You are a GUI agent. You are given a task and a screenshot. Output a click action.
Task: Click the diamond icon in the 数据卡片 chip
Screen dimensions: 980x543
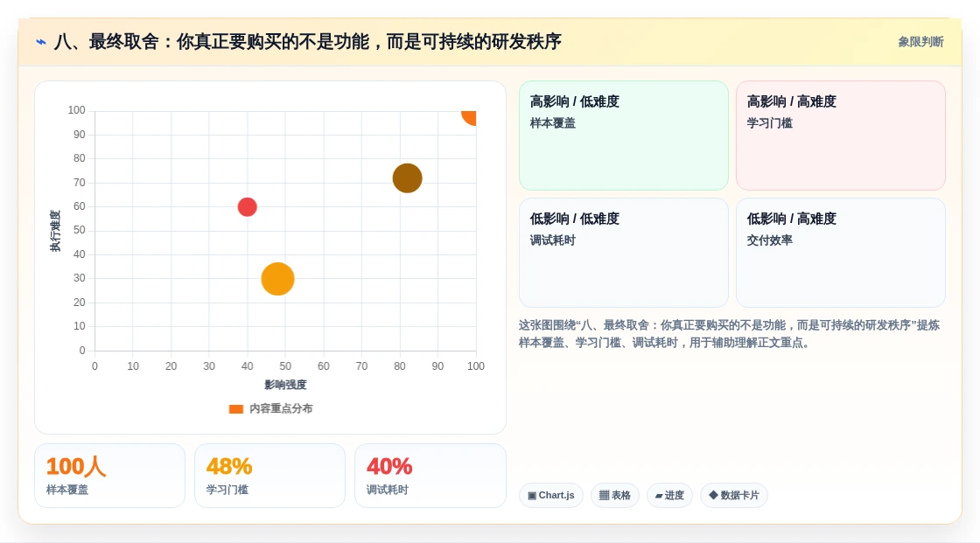pos(713,495)
